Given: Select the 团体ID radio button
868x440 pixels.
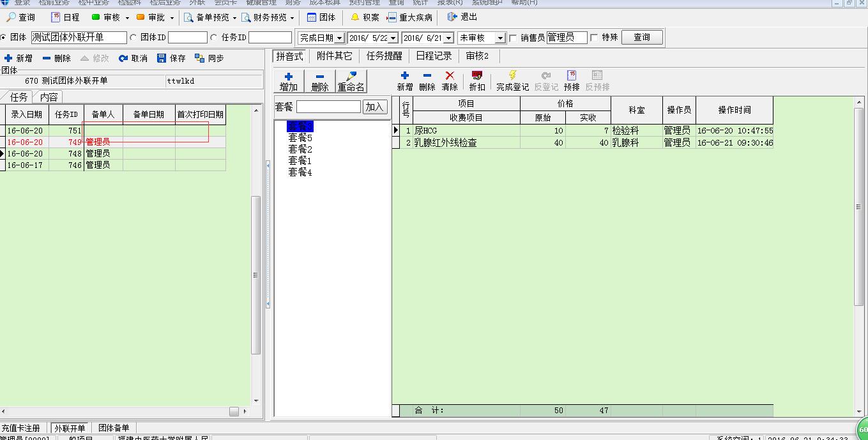Looking at the screenshot, I should 133,38.
